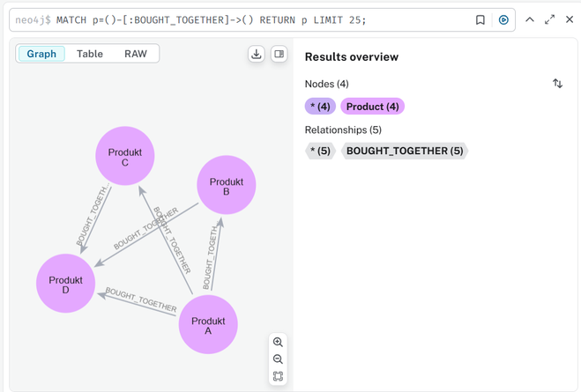Click into the Cypher query editor
Image resolution: width=581 pixels, height=392 pixels.
241,20
